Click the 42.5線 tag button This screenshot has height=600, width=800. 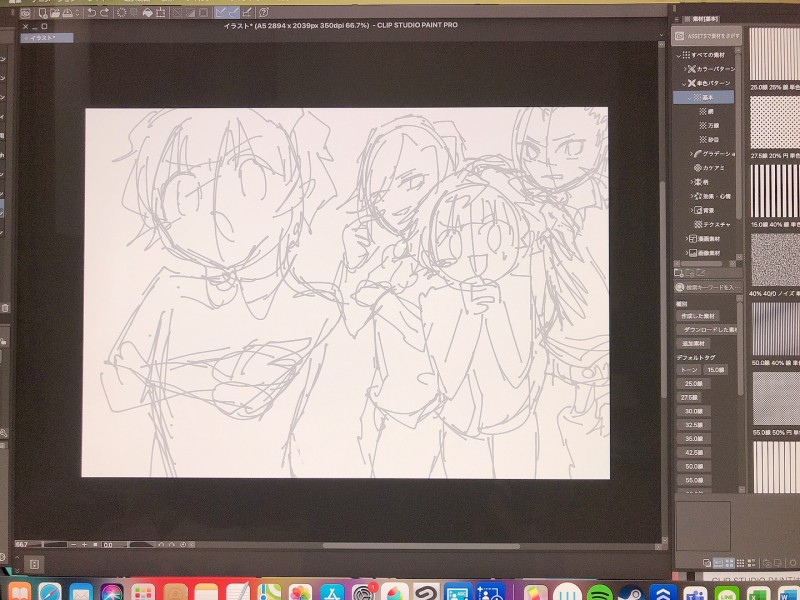pos(693,453)
